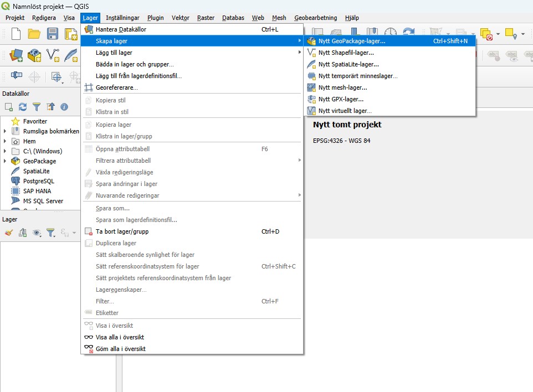Click the Deselect Features toolbar icon
533x392 pixels.
point(486,34)
